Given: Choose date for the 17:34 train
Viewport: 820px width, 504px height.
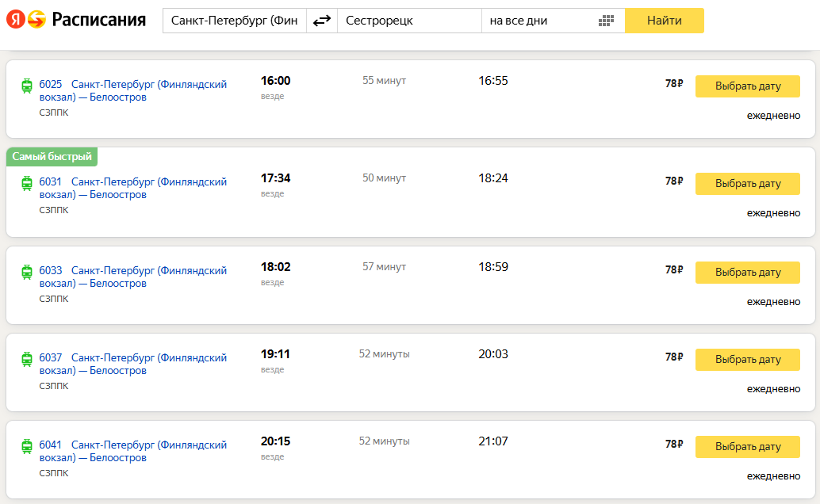Looking at the screenshot, I should [748, 184].
